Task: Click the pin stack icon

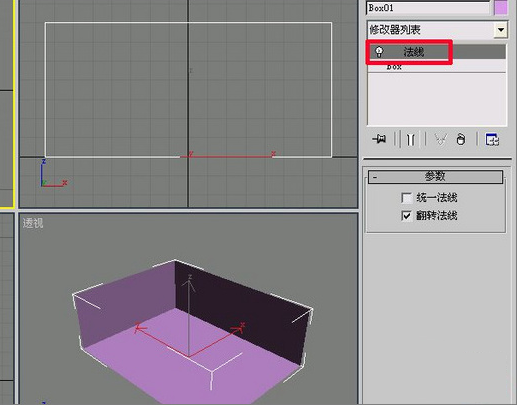Action: pos(379,139)
